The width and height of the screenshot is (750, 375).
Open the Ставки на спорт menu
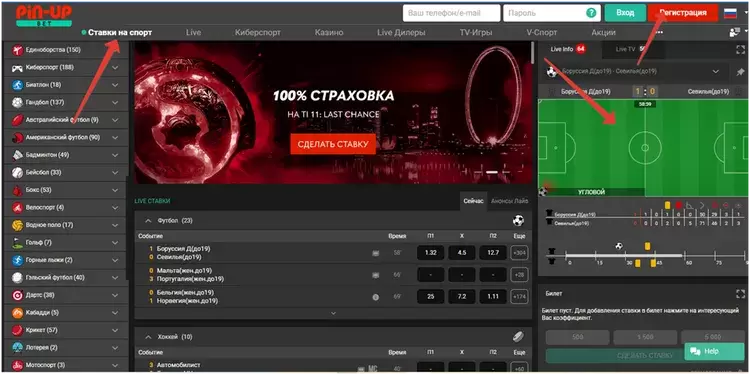click(120, 33)
